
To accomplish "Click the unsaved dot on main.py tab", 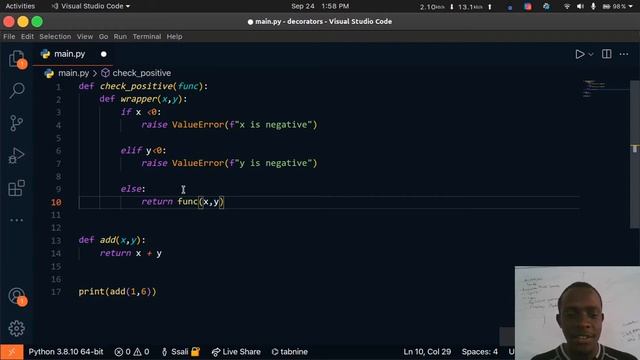I will [104, 54].
